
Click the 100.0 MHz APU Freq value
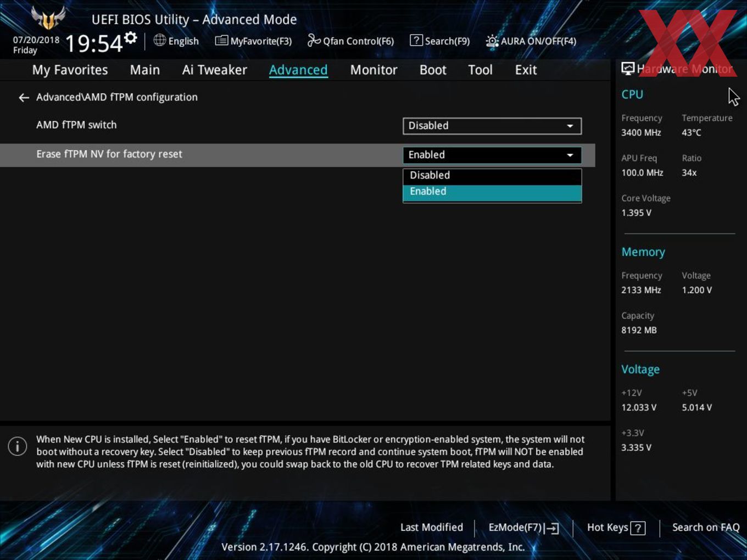[x=642, y=173]
